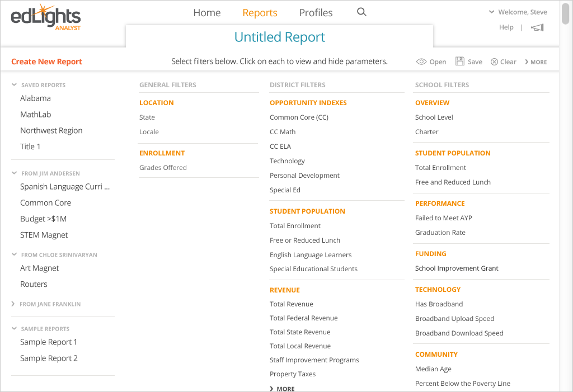Open the STEM Magnet report
This screenshot has width=573, height=392.
coord(44,235)
